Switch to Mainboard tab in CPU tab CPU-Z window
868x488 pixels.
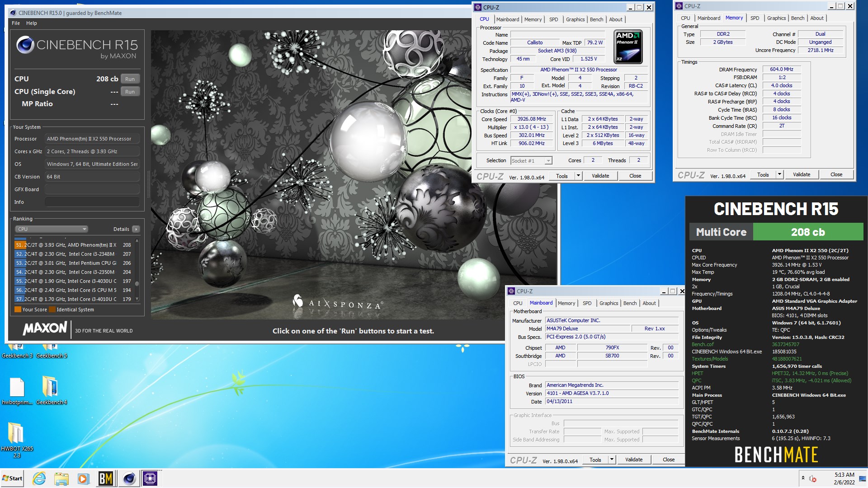[507, 19]
